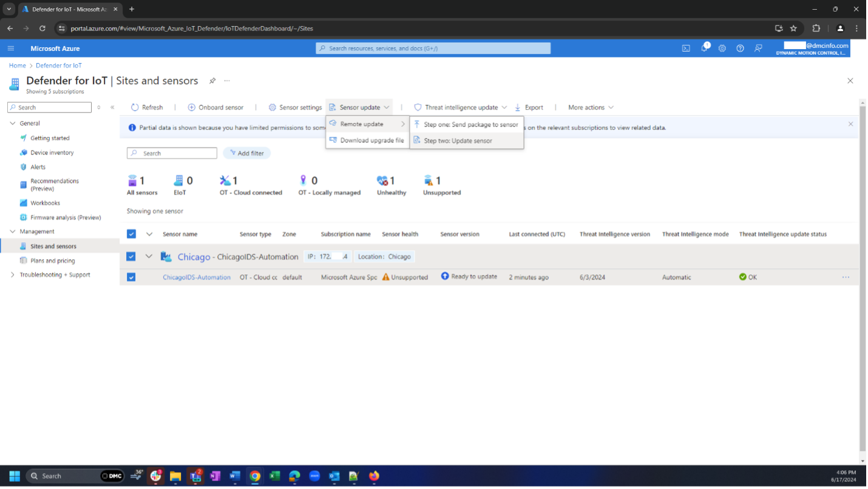Select Step two: Update sensor
The width and height of the screenshot is (868, 489).
(x=467, y=141)
